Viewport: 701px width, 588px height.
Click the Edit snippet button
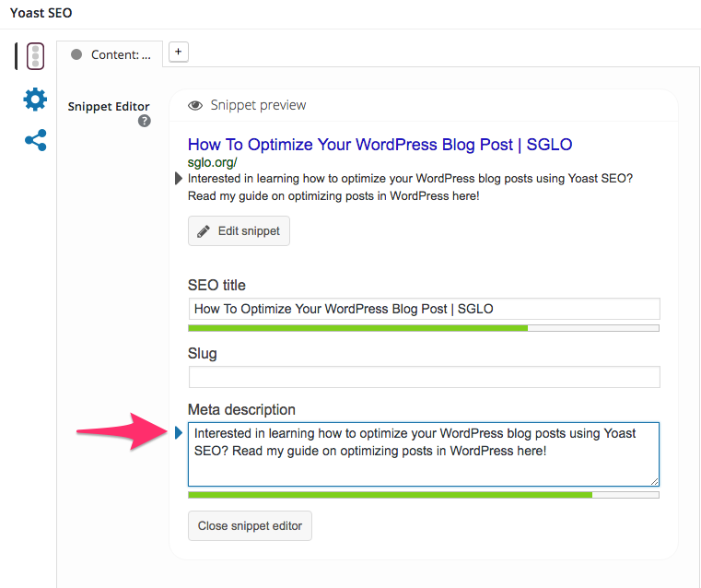pos(239,230)
